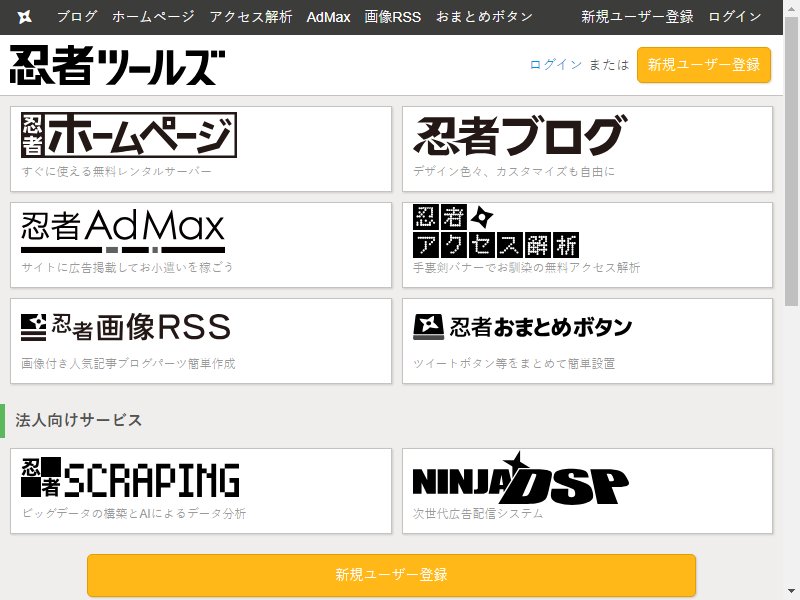Select おまとめボタン in the top menu
This screenshot has width=800, height=600.
point(484,17)
